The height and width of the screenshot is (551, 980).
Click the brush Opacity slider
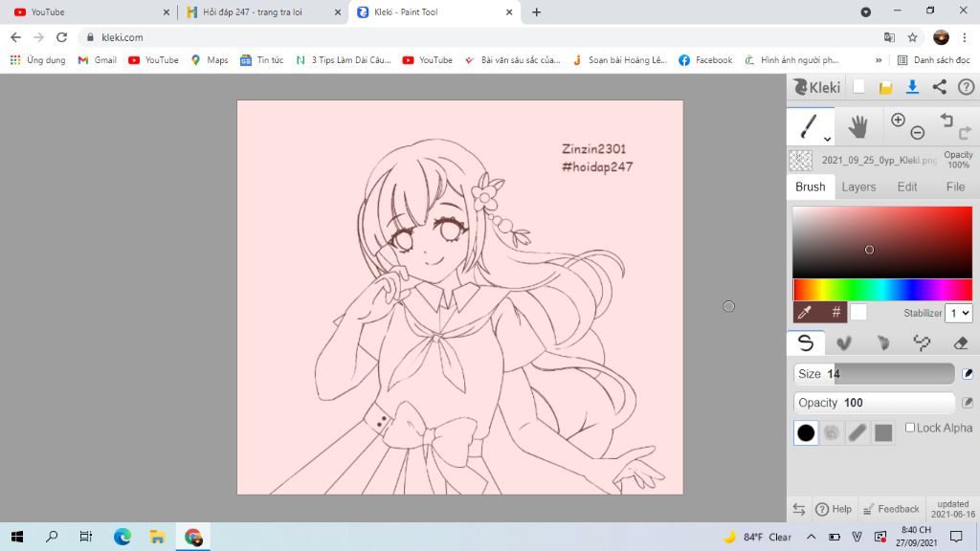coord(874,403)
